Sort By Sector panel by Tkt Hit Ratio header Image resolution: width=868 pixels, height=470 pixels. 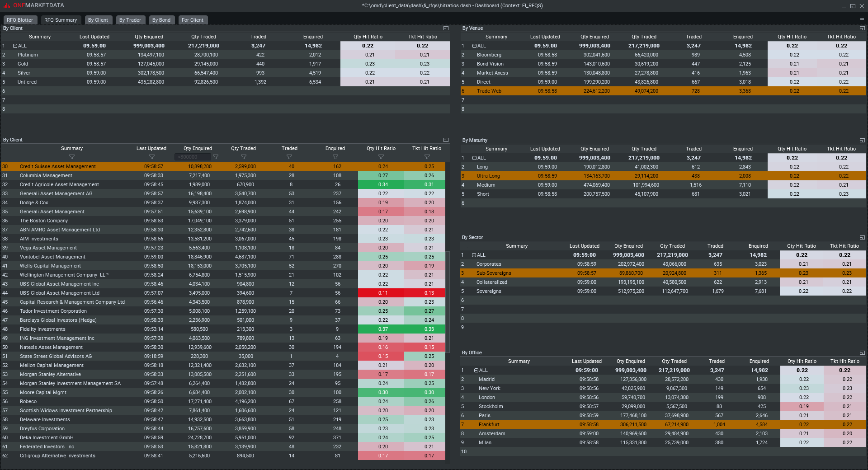pos(844,246)
